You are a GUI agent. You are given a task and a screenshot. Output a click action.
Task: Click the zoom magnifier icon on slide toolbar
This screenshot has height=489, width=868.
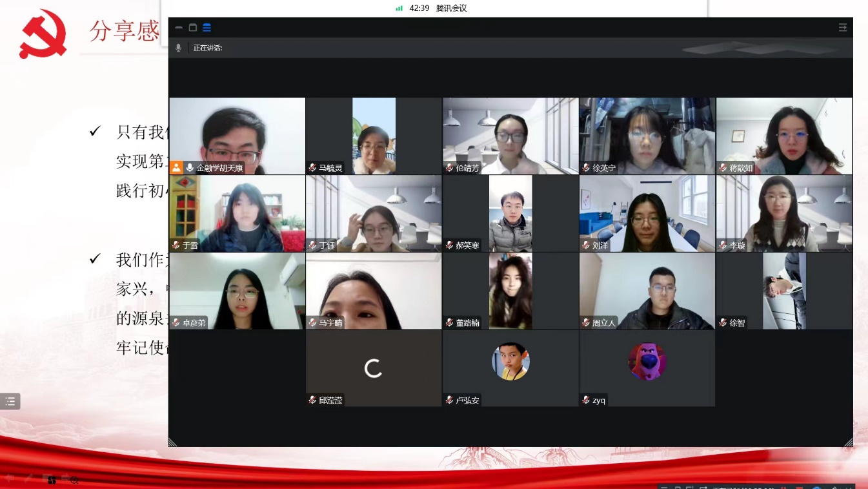[74, 480]
